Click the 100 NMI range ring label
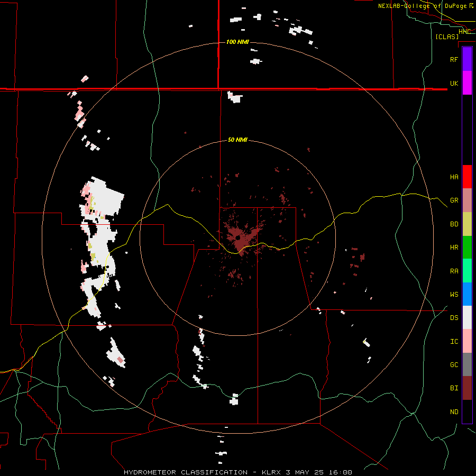Viewport: 476px width, 476px height. (x=237, y=42)
